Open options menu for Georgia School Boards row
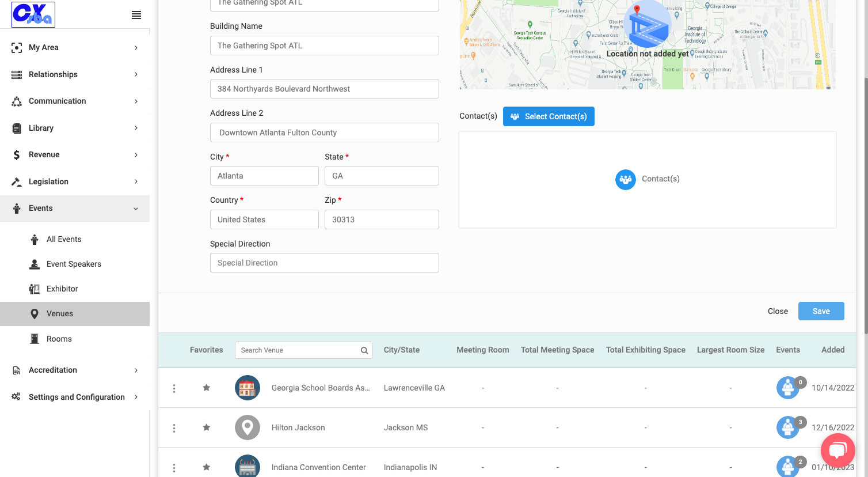 [x=174, y=388]
